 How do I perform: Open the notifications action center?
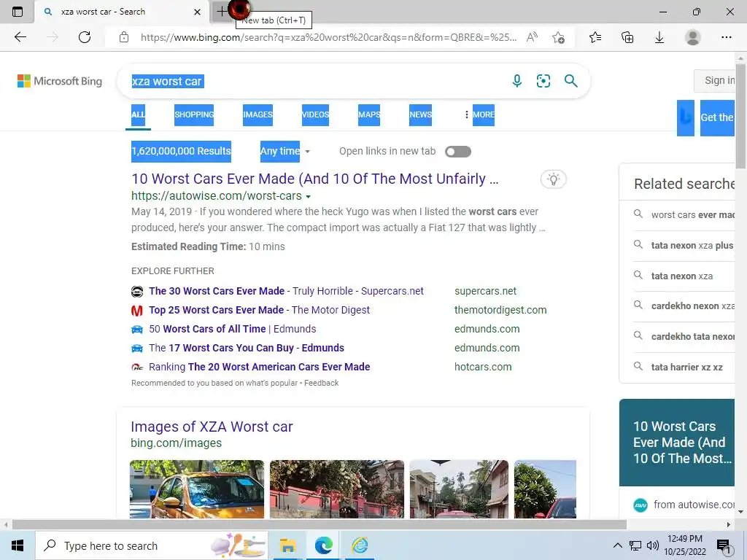coord(724,546)
